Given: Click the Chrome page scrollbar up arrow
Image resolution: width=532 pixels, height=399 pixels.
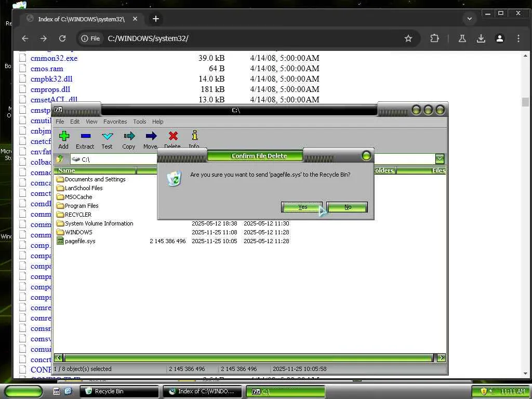Looking at the screenshot, I should click(x=525, y=56).
